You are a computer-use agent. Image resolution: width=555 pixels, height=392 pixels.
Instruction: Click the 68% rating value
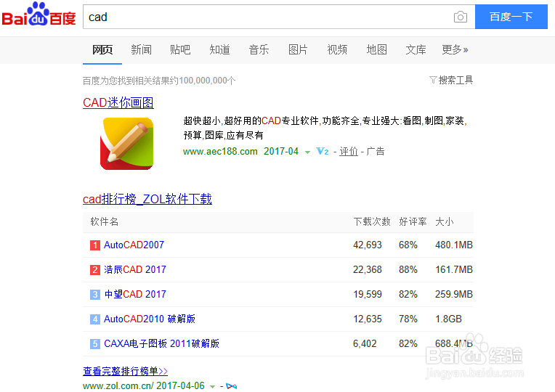pos(408,245)
